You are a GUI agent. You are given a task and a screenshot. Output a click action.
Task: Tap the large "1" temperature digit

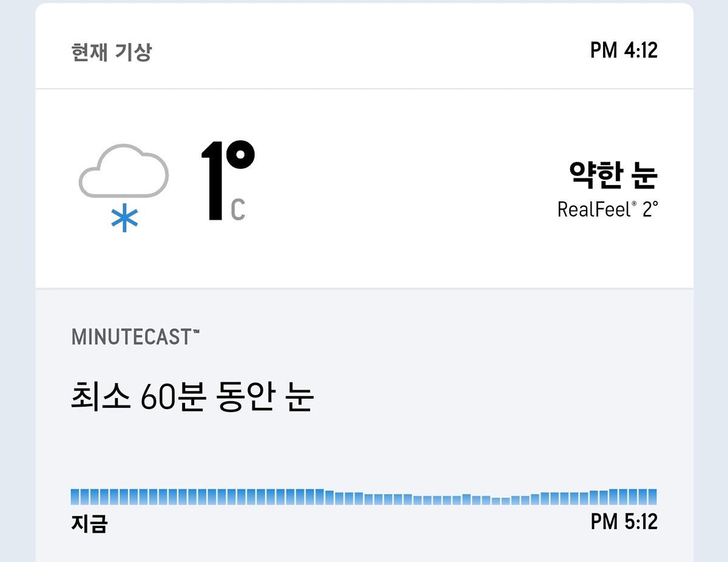click(x=214, y=181)
